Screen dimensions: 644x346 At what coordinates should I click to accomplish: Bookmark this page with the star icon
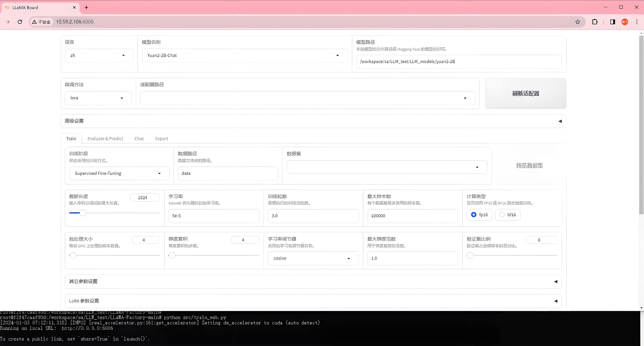(x=578, y=22)
